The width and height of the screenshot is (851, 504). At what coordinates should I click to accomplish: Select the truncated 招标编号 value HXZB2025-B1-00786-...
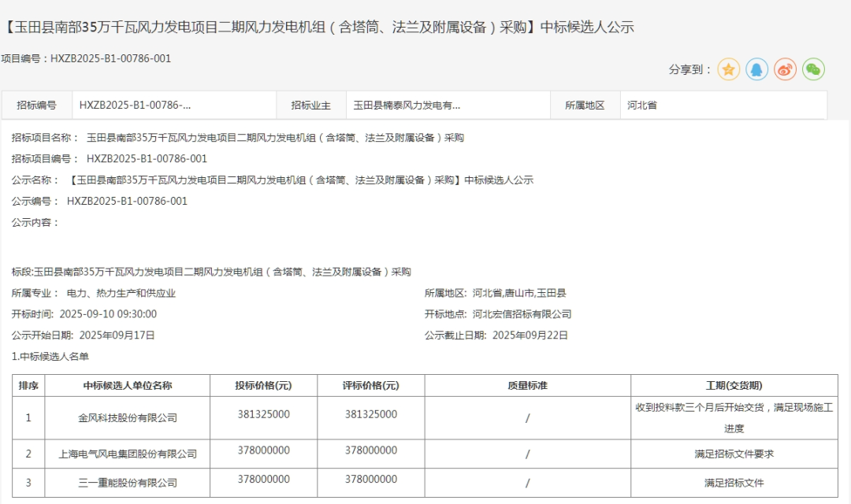coord(135,105)
